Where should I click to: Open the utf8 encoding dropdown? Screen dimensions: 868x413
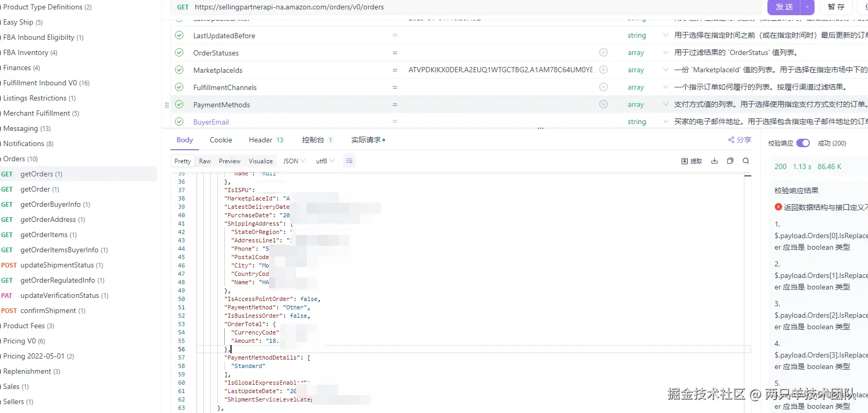(x=325, y=161)
